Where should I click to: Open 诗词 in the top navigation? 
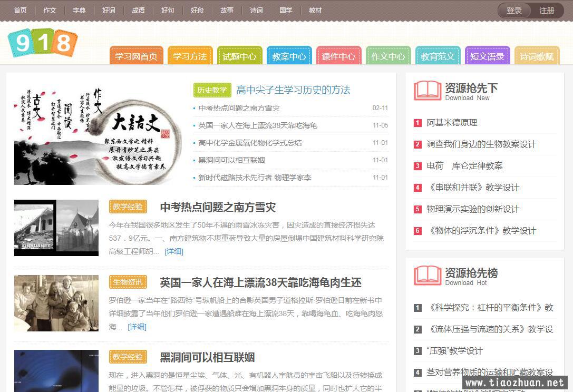(x=256, y=10)
